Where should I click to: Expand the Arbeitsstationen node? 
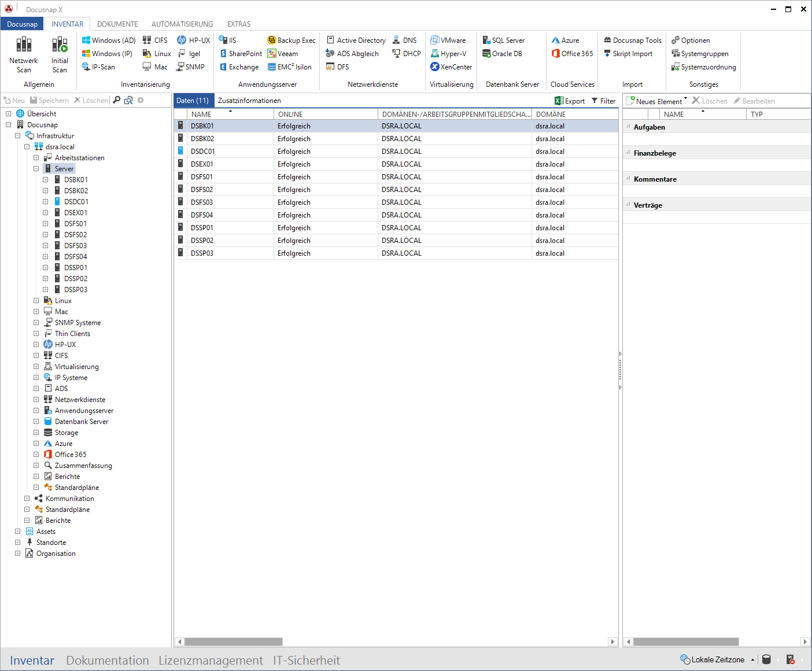coord(36,158)
